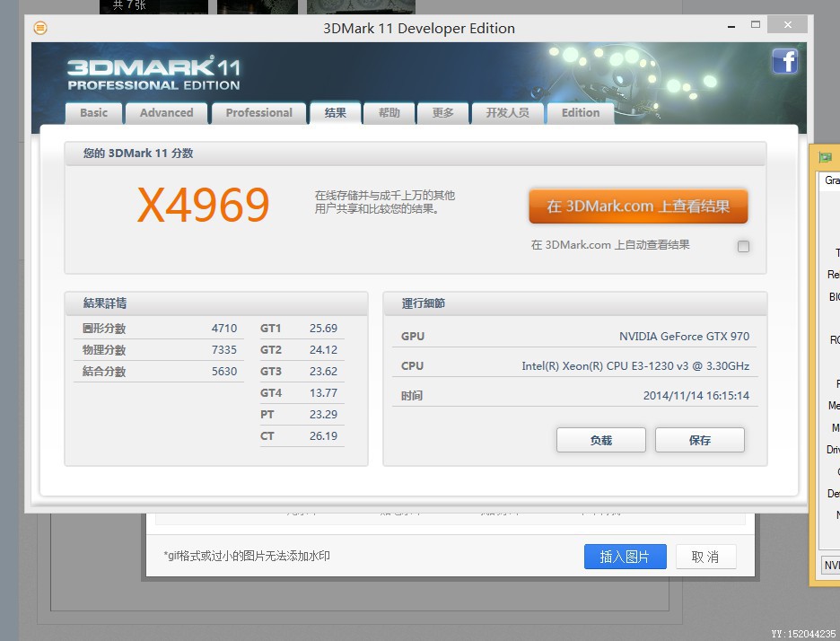Click the green GPU-Z window icon
Image resolution: width=840 pixels, height=641 pixels.
(825, 157)
